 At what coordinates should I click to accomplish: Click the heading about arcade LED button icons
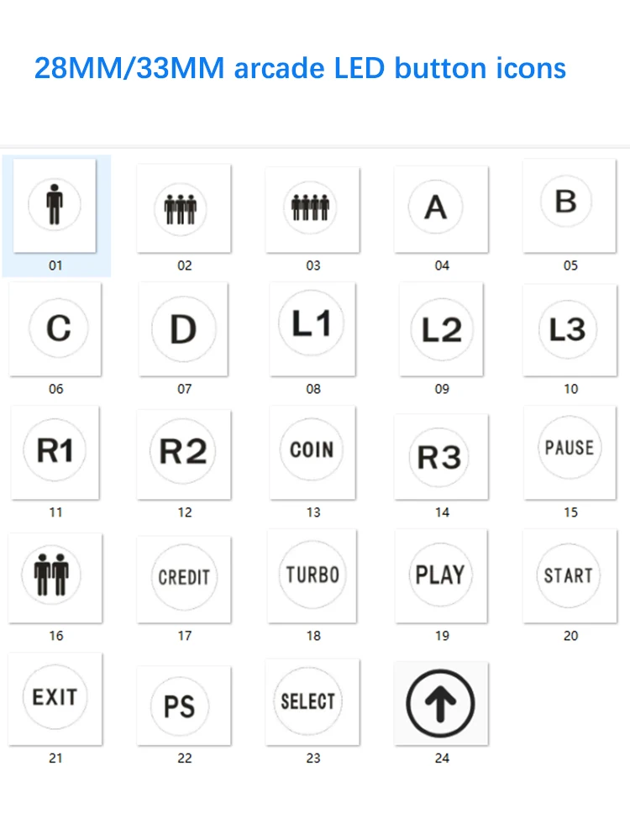(300, 68)
